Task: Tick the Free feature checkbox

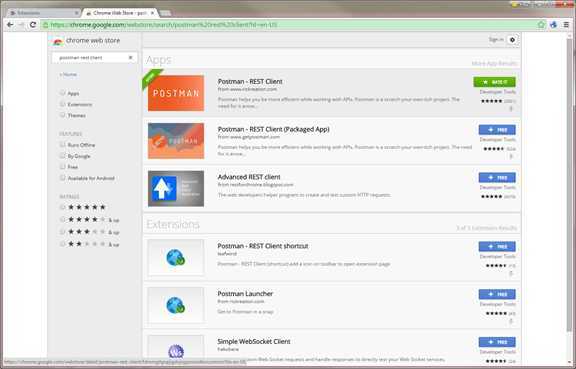Action: tap(62, 166)
